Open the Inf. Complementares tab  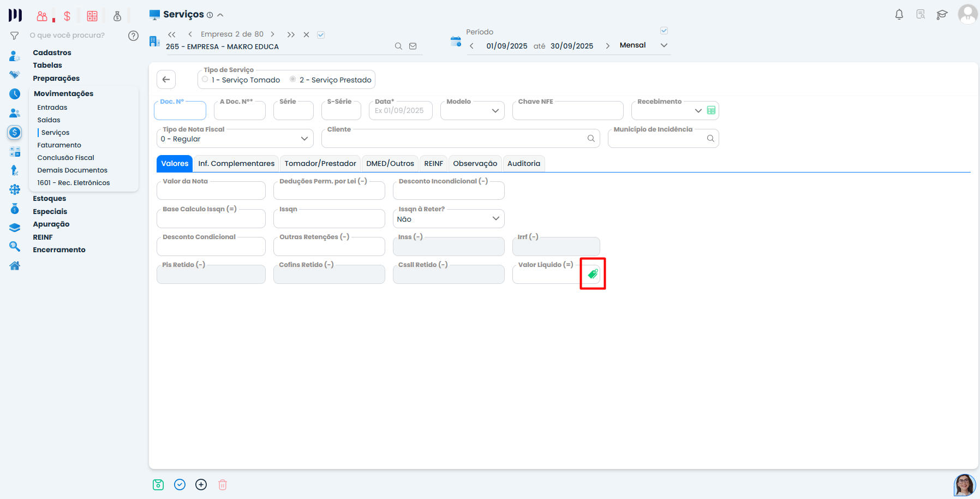coord(236,163)
